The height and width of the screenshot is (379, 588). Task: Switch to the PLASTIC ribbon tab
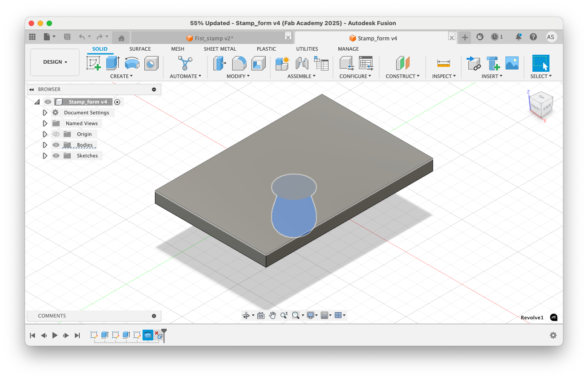tap(266, 49)
